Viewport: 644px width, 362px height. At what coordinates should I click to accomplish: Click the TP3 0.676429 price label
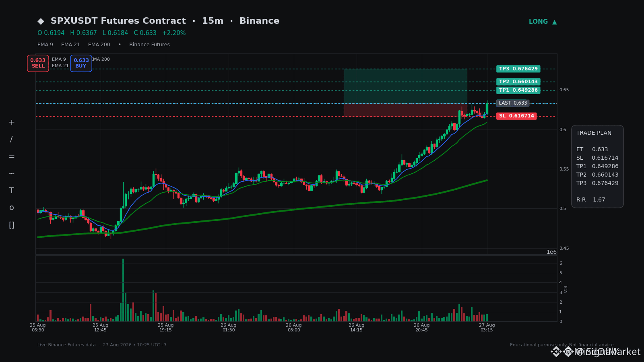click(518, 69)
